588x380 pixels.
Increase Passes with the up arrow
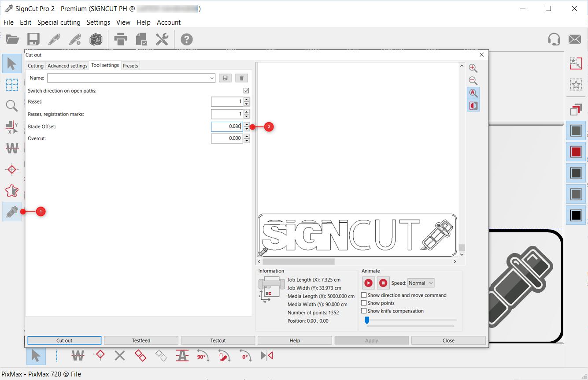pyautogui.click(x=247, y=100)
